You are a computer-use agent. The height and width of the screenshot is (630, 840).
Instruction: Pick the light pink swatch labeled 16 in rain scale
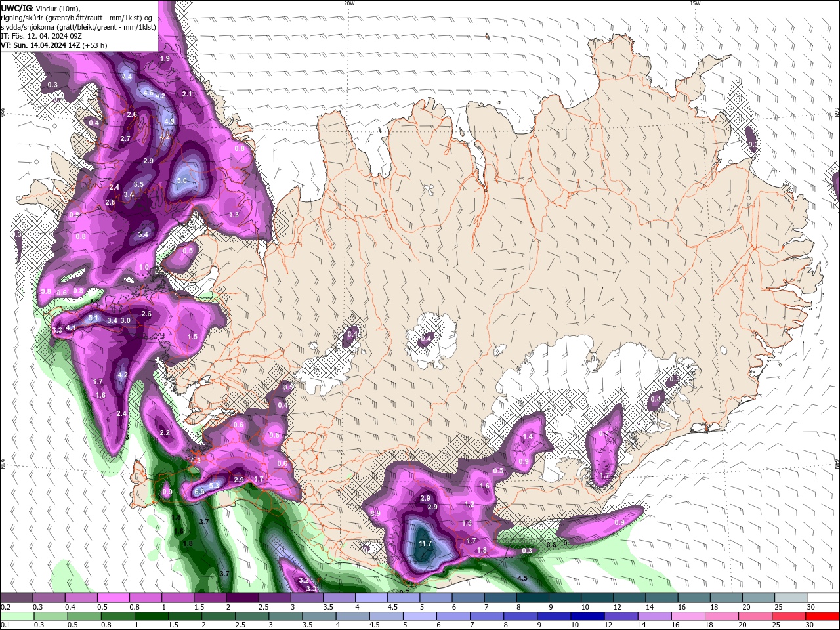(x=689, y=616)
